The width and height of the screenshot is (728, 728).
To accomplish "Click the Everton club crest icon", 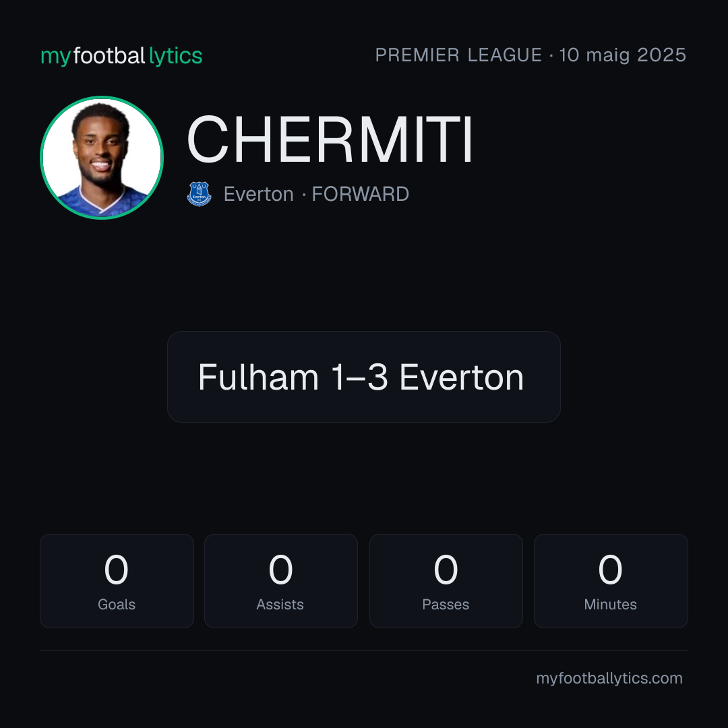I will coord(199,193).
